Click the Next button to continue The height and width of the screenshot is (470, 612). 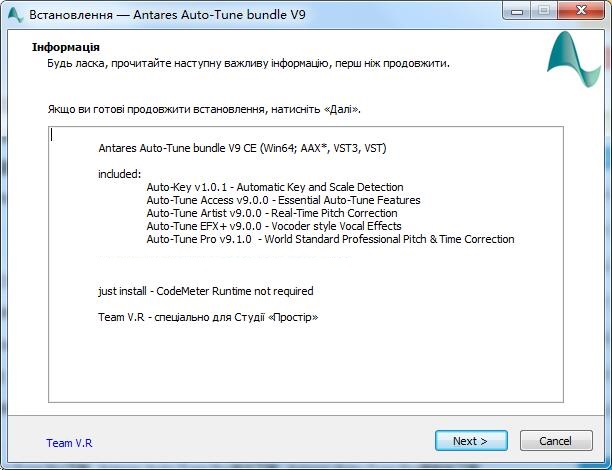pyautogui.click(x=470, y=441)
